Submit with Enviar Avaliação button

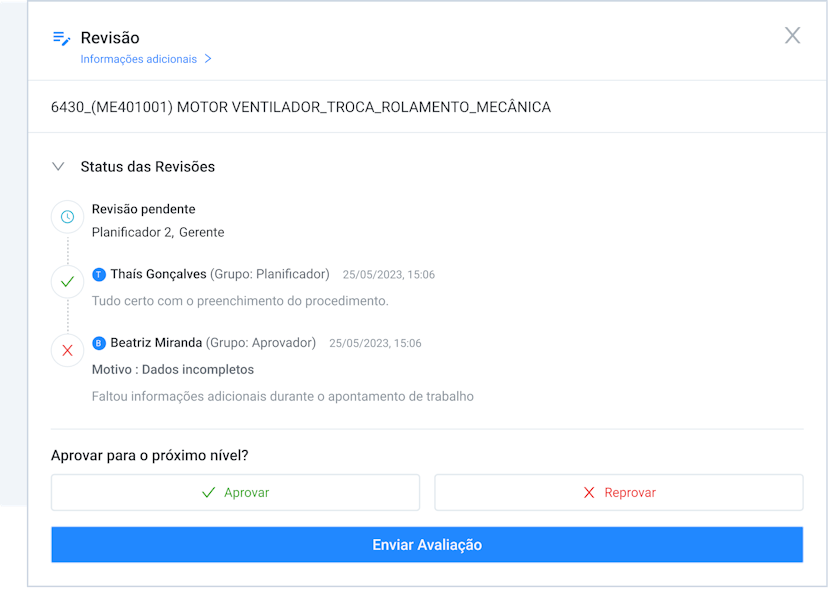pos(427,544)
